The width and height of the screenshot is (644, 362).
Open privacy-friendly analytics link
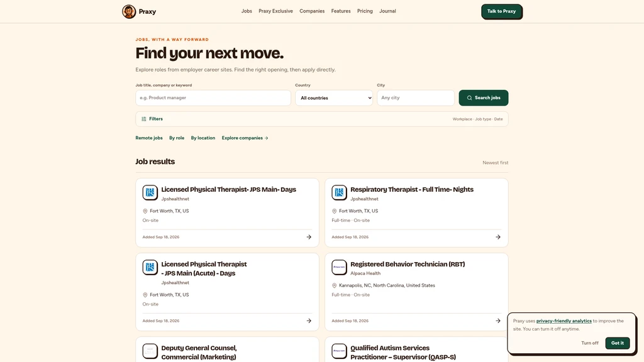pyautogui.click(x=564, y=321)
